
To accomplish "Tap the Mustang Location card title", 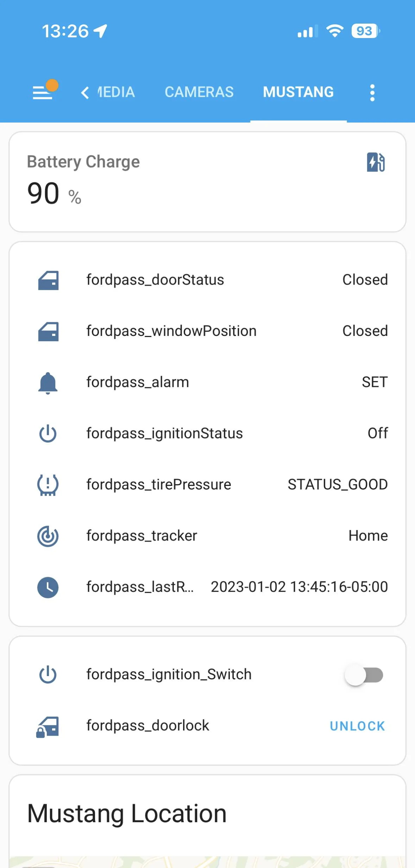I will (x=127, y=814).
